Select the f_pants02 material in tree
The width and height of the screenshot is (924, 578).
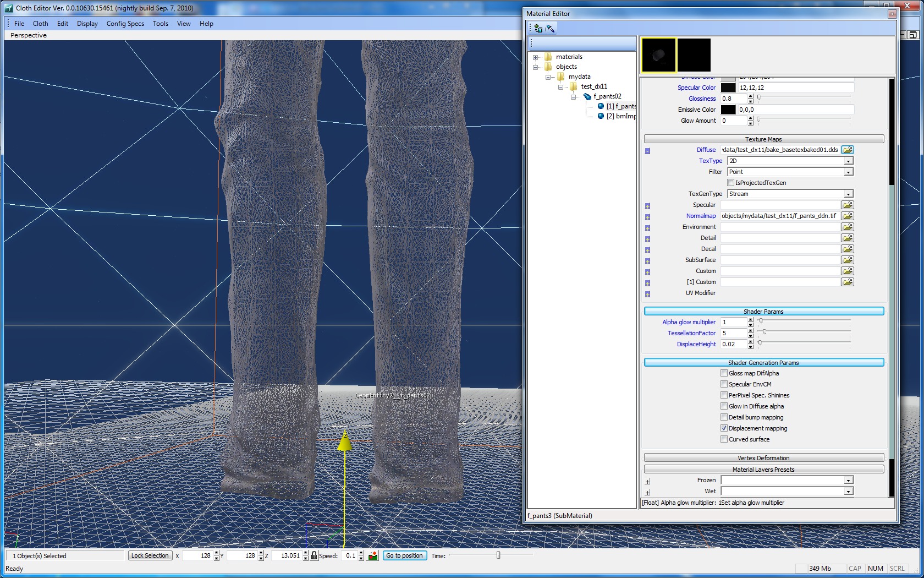point(607,96)
